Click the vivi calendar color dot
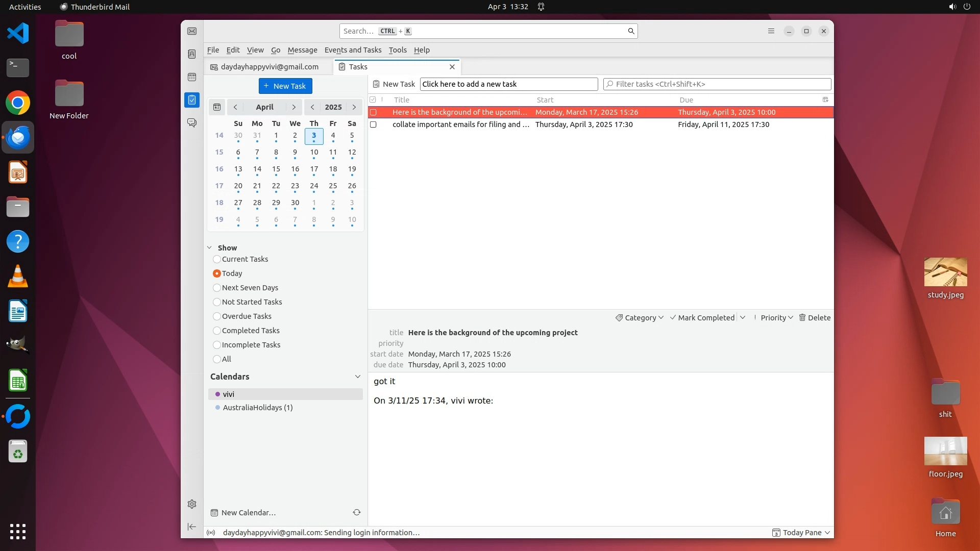Image resolution: width=980 pixels, height=551 pixels. 217,394
